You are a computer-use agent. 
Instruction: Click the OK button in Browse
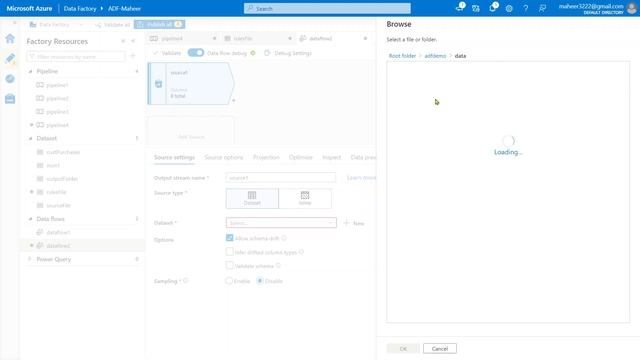(x=403, y=349)
